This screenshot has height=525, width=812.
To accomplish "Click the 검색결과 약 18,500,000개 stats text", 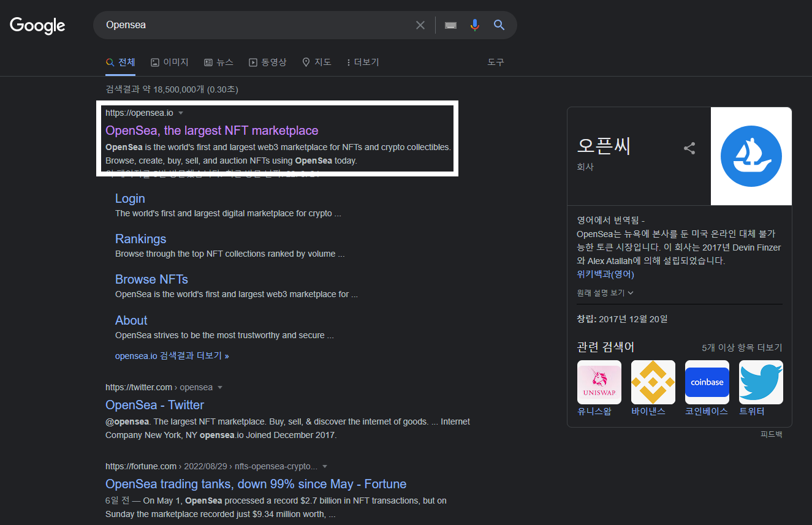I will click(x=172, y=89).
